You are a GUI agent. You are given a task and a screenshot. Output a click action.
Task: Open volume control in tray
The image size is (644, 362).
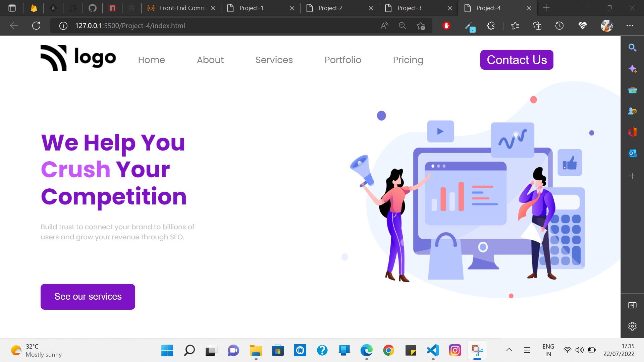point(579,350)
